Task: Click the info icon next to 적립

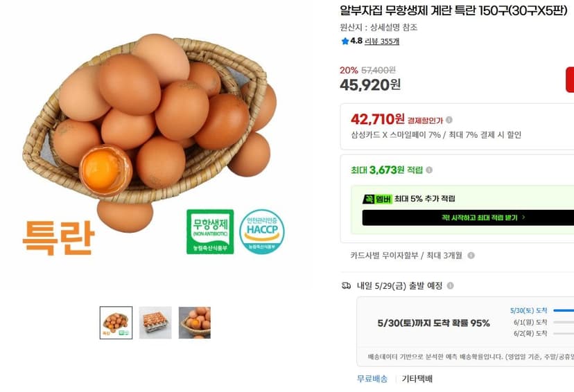Action: pyautogui.click(x=429, y=170)
